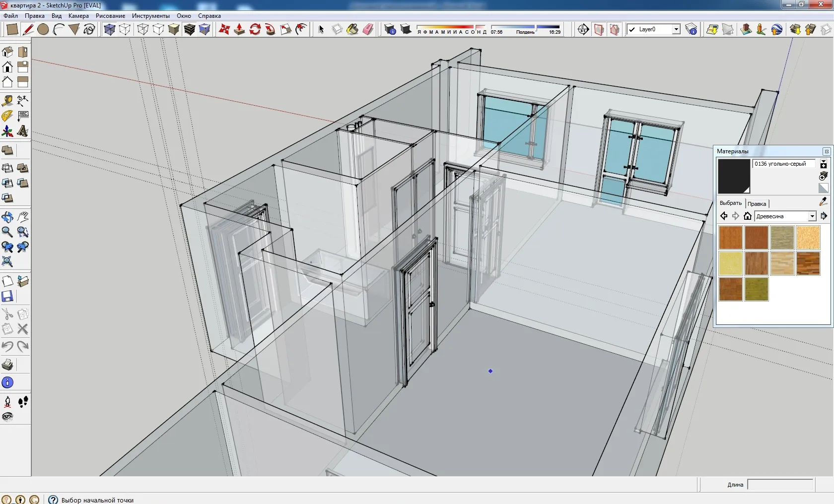Toggle shadows display on or off
The height and width of the screenshot is (504, 834).
406,30
